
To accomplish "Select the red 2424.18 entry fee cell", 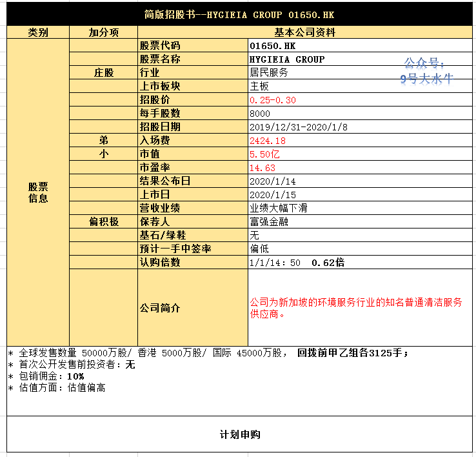I will (x=360, y=140).
